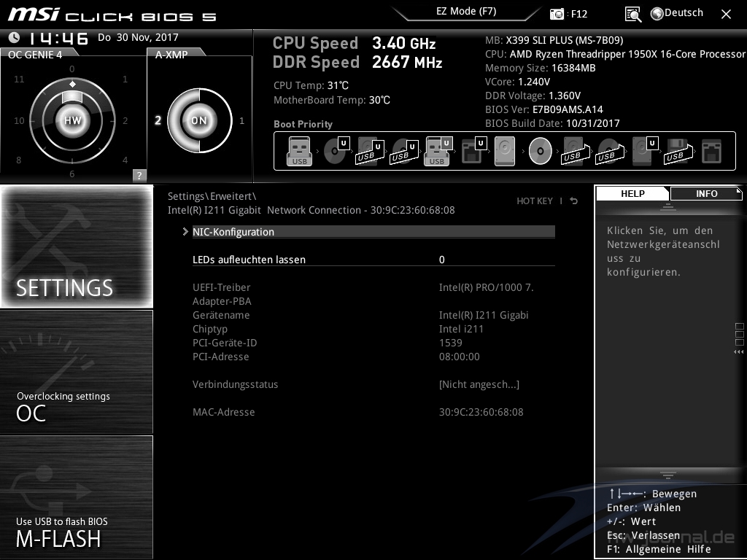
Task: Click the CPU Speed 3.40 GHz readout
Action: (x=354, y=43)
